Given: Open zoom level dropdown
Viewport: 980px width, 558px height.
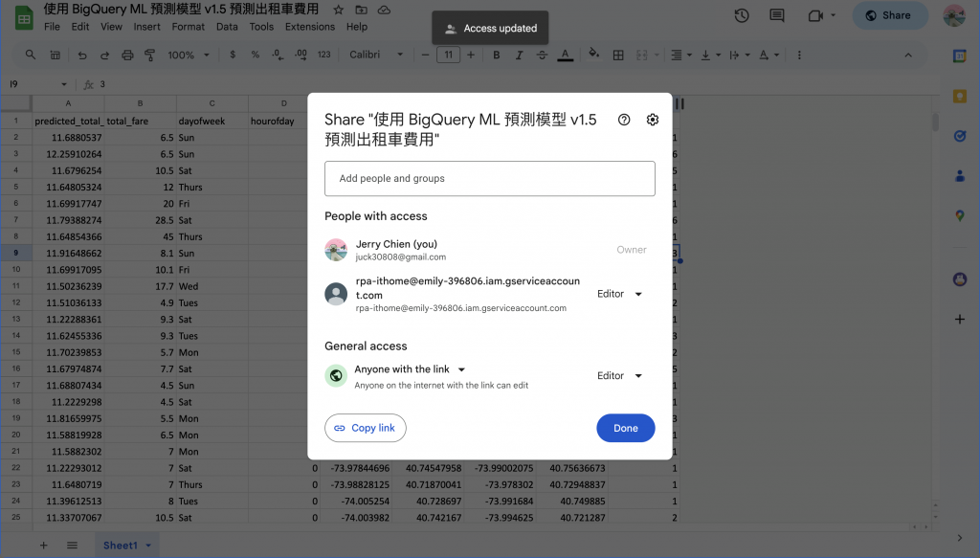Looking at the screenshot, I should point(189,55).
